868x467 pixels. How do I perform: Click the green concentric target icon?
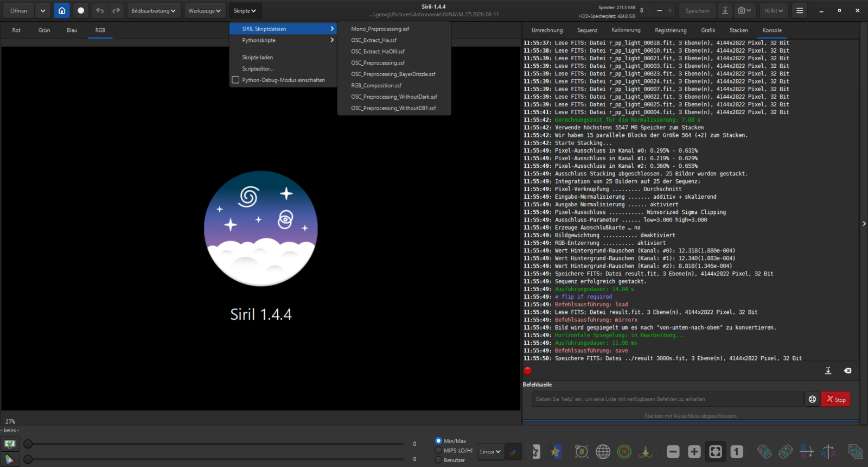point(624,452)
